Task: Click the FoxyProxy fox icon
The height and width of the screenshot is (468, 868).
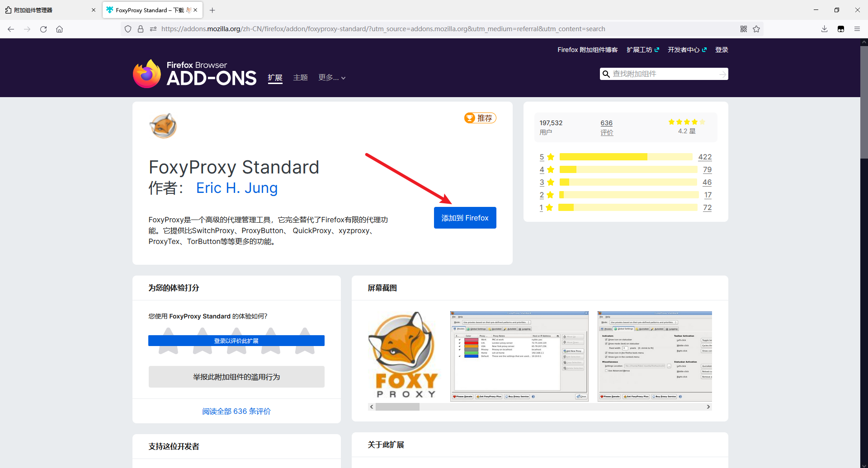Action: [x=163, y=126]
